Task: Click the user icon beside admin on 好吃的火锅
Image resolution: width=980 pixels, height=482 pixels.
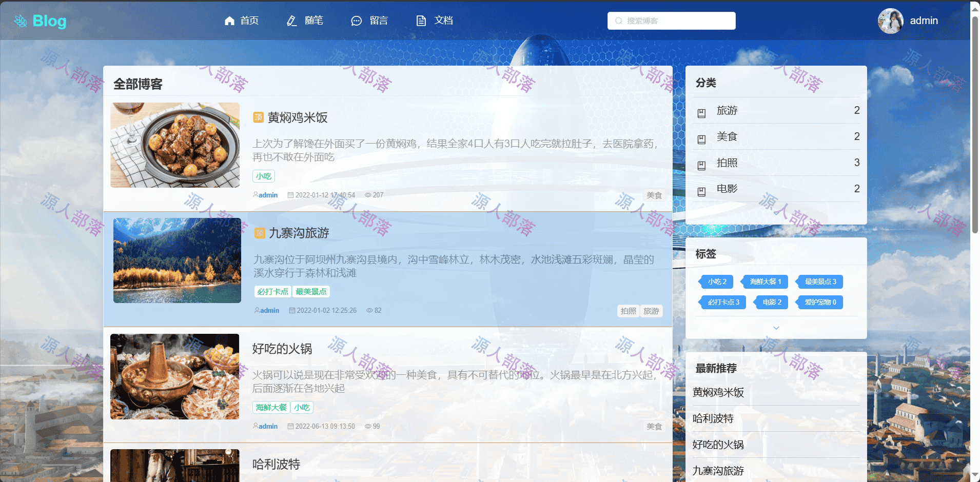Action: click(256, 426)
